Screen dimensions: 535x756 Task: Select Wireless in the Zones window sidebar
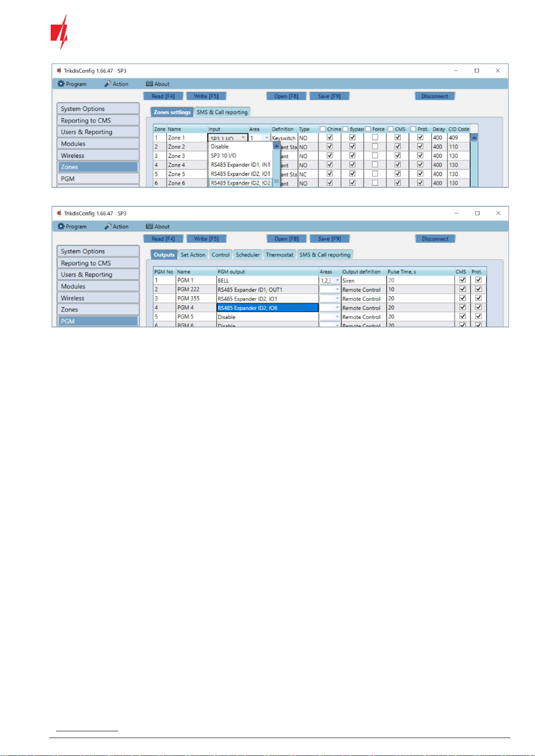pyautogui.click(x=98, y=155)
